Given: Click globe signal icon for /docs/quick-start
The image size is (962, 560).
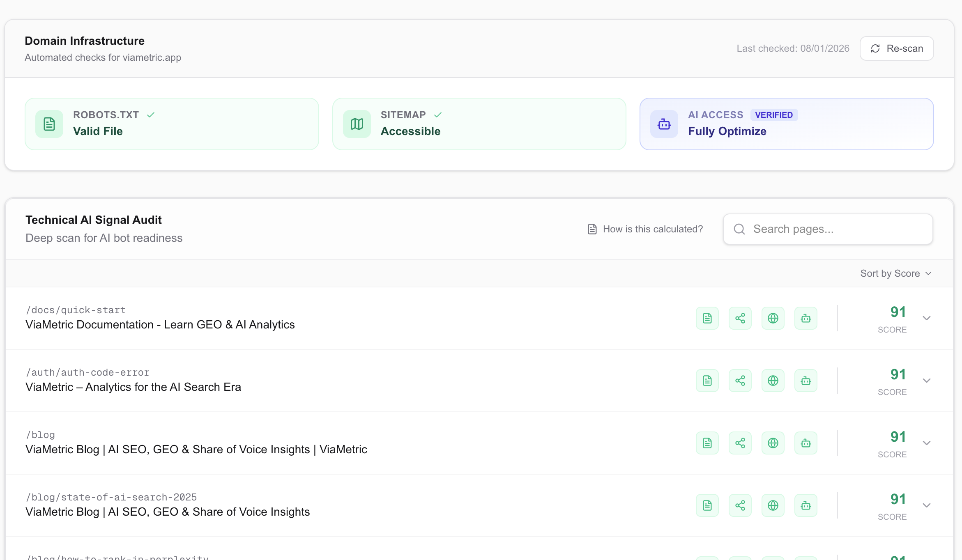Looking at the screenshot, I should point(773,318).
